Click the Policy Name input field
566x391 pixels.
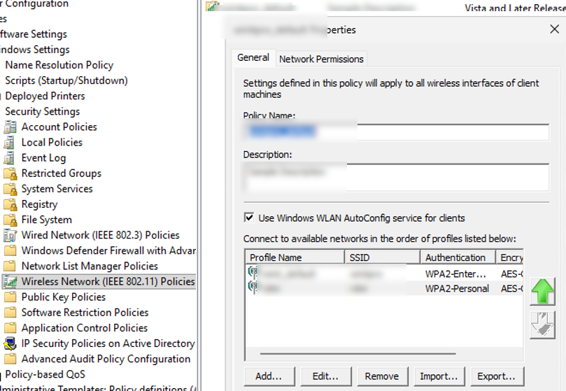[x=396, y=132]
